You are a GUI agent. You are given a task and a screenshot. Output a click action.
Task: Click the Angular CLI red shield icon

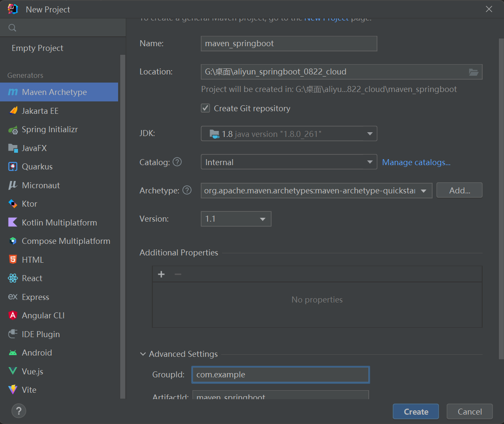pyautogui.click(x=13, y=315)
